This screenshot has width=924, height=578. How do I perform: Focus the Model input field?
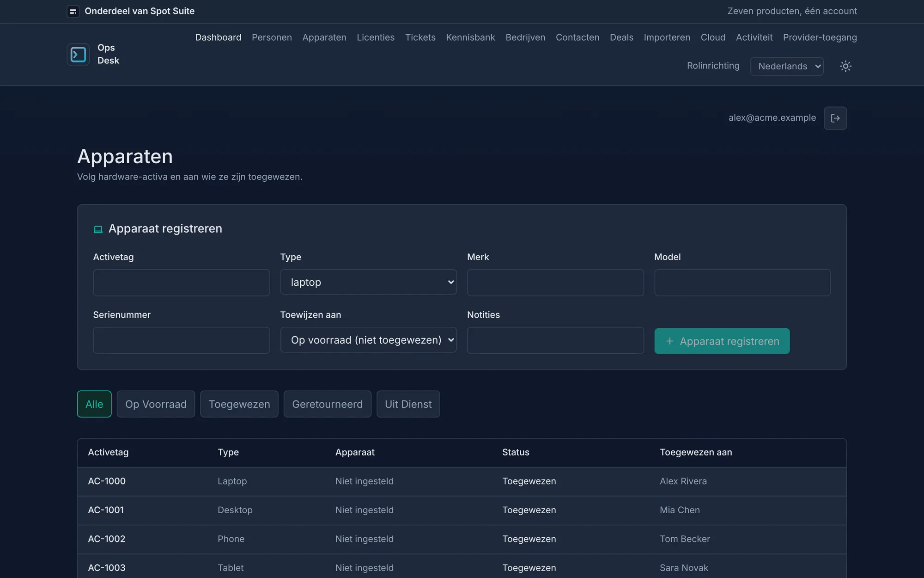coord(742,283)
